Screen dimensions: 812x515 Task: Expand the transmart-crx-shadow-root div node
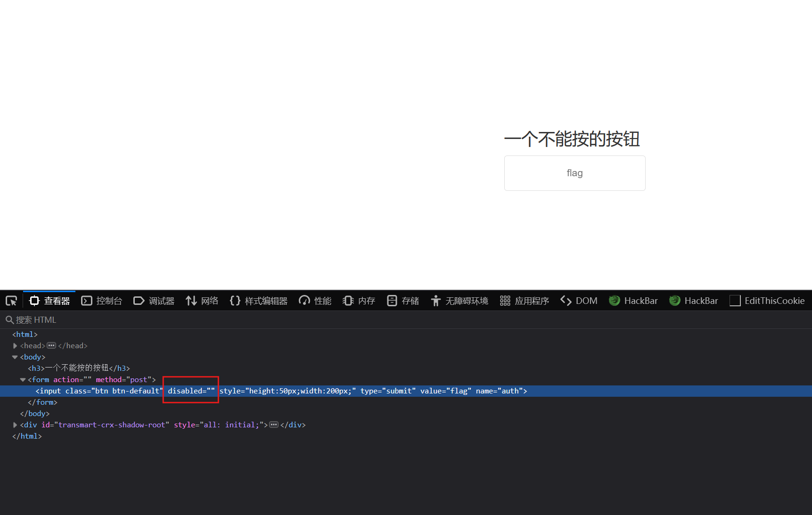[15, 425]
